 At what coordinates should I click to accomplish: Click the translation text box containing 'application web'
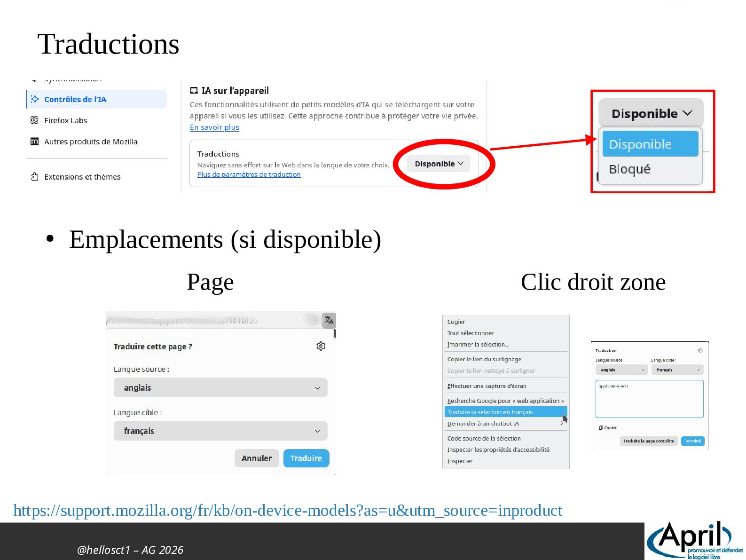(x=650, y=399)
